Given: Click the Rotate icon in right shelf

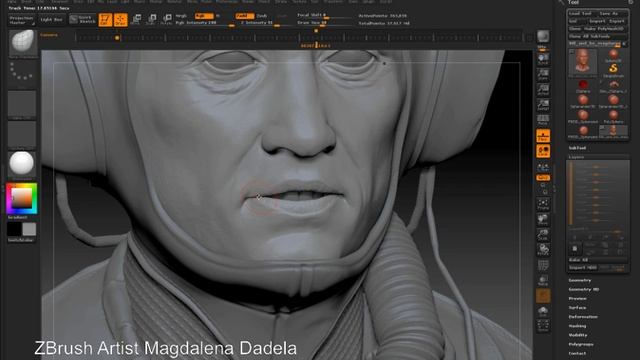Looking at the screenshot, I should pos(543,250).
